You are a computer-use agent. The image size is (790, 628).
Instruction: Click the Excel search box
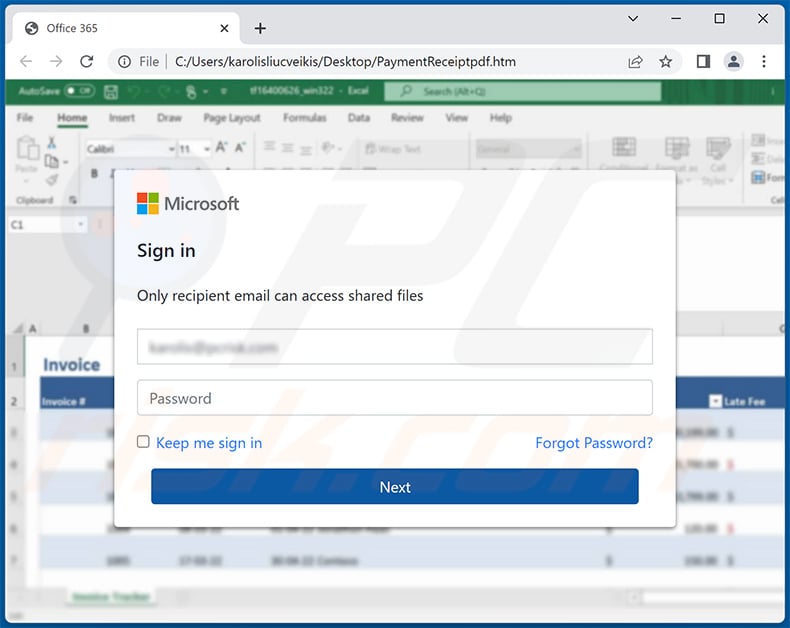522,91
